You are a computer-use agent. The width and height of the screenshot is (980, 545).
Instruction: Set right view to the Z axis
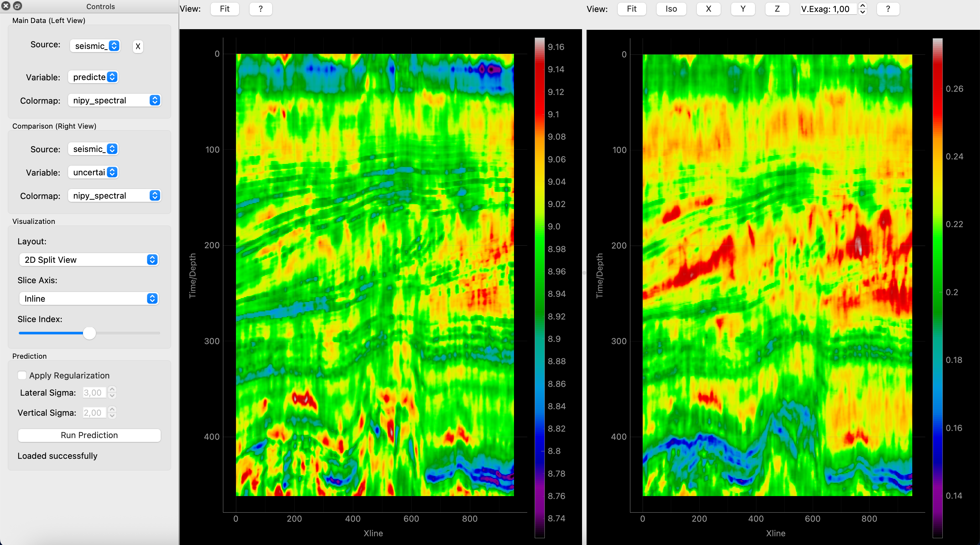tap(777, 9)
